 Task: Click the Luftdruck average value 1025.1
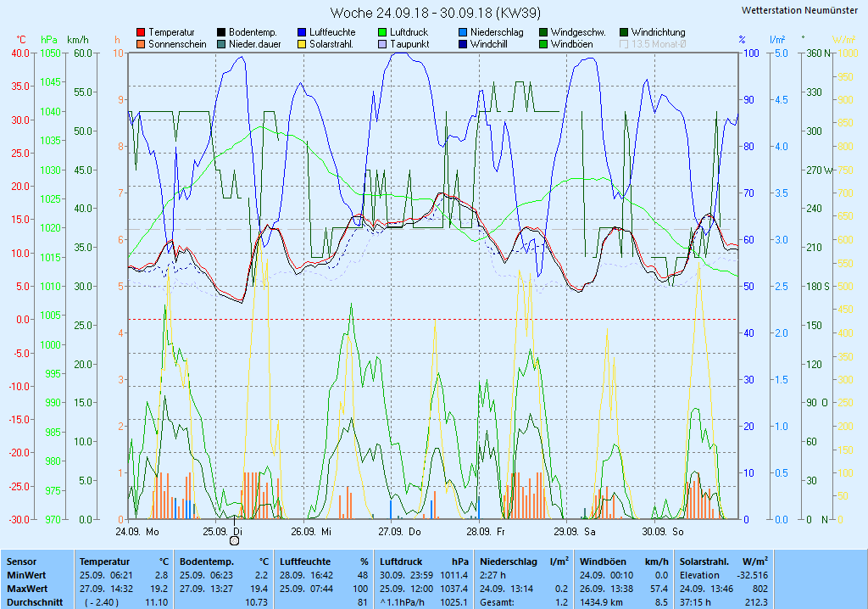pos(454,602)
